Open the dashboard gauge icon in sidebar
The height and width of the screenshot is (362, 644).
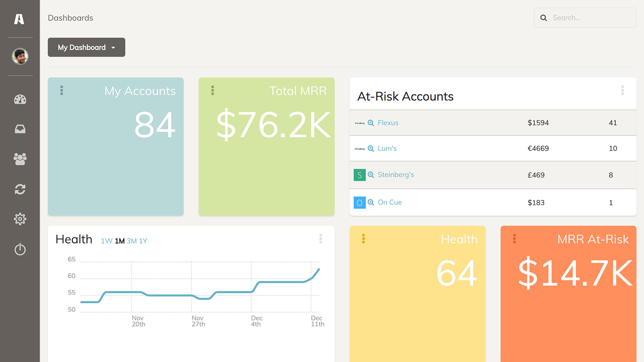tap(20, 99)
